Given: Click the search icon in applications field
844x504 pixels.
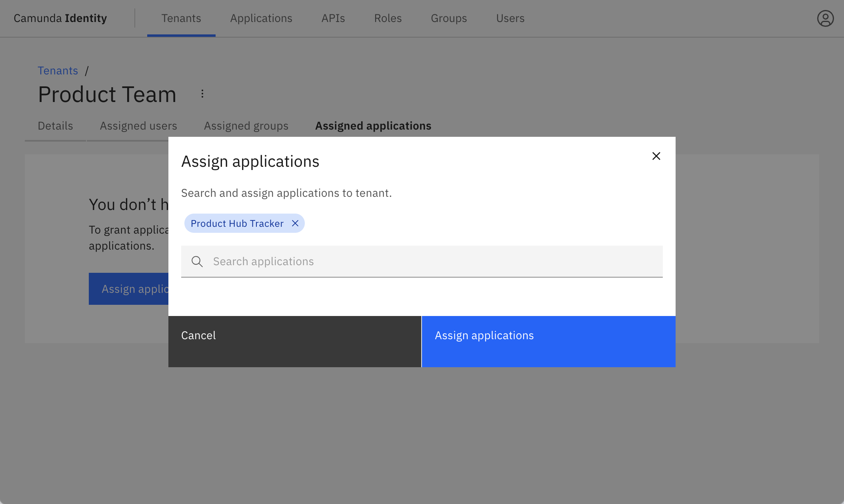Looking at the screenshot, I should (197, 261).
